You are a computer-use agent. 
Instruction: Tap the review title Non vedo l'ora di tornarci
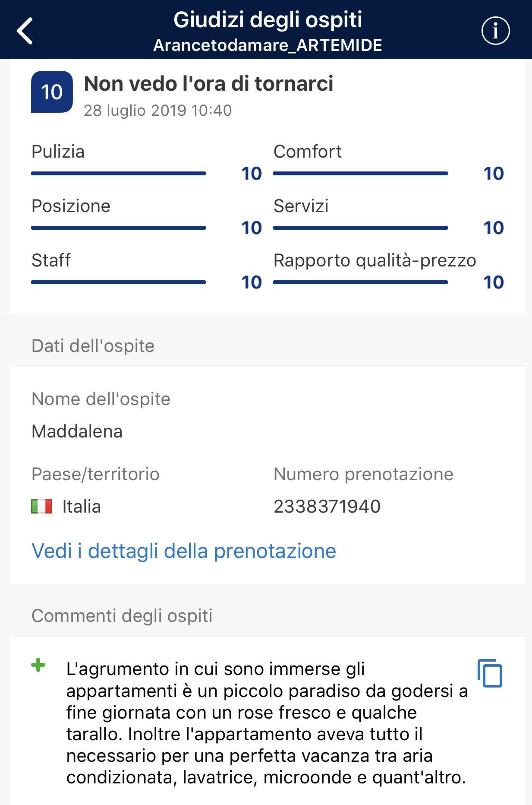pos(208,84)
